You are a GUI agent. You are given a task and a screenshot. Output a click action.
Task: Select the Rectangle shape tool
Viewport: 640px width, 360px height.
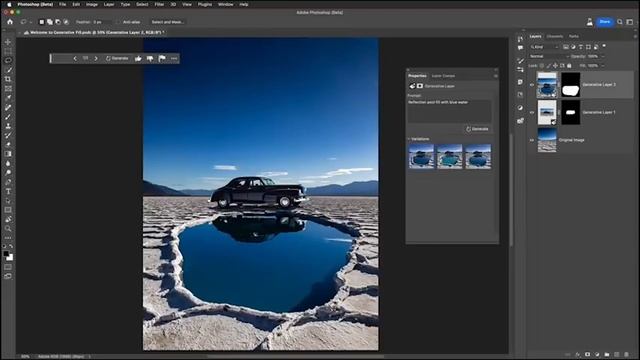click(x=8, y=210)
